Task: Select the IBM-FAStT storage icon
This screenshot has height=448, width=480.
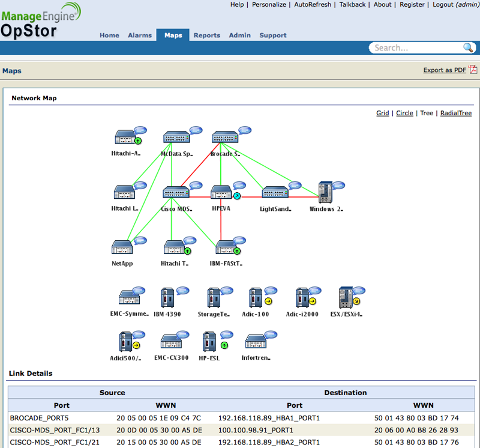Action: click(x=226, y=247)
